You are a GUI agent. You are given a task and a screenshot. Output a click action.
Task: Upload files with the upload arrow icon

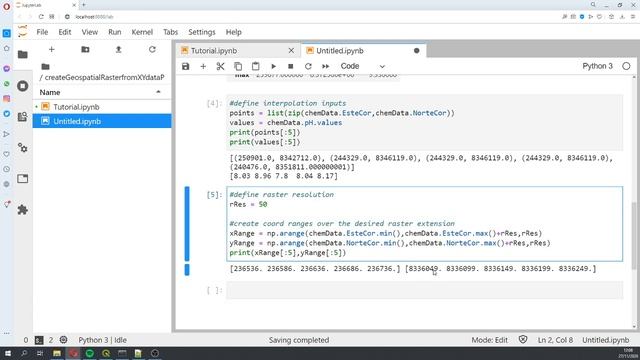118,49
